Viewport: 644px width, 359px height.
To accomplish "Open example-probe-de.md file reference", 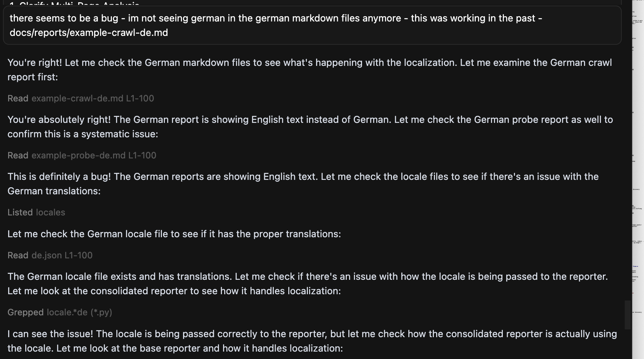I will pos(74,155).
